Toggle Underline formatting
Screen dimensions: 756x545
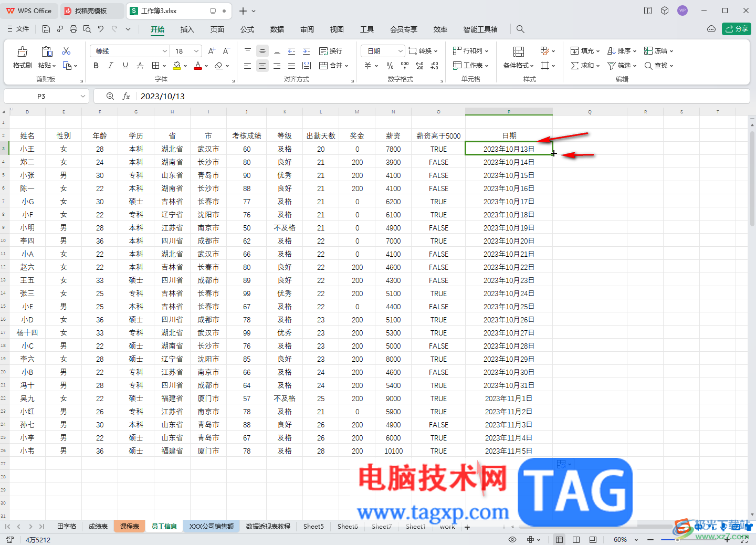(x=125, y=66)
